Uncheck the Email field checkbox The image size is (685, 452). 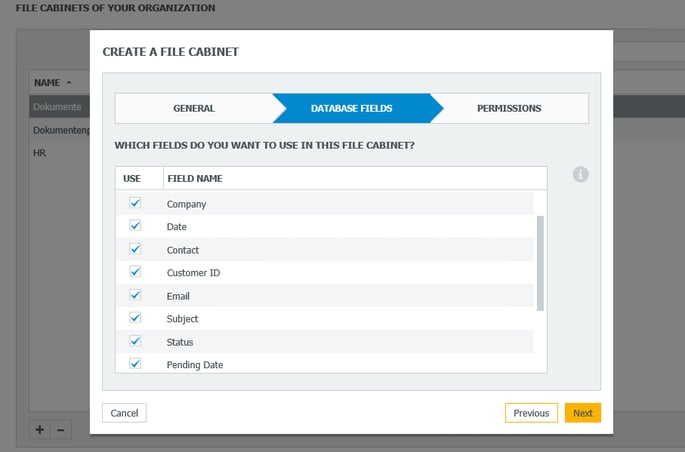pos(135,295)
